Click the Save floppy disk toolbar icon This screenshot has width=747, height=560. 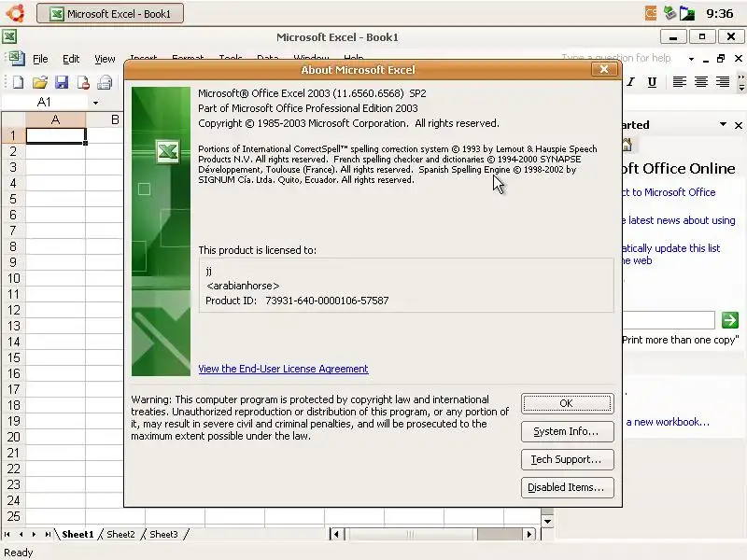click(62, 82)
